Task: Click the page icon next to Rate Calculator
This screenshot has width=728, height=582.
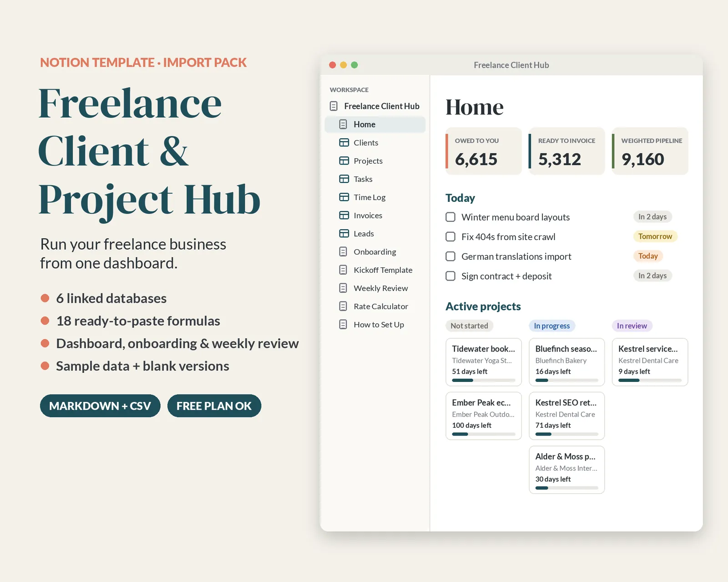Action: pyautogui.click(x=343, y=306)
